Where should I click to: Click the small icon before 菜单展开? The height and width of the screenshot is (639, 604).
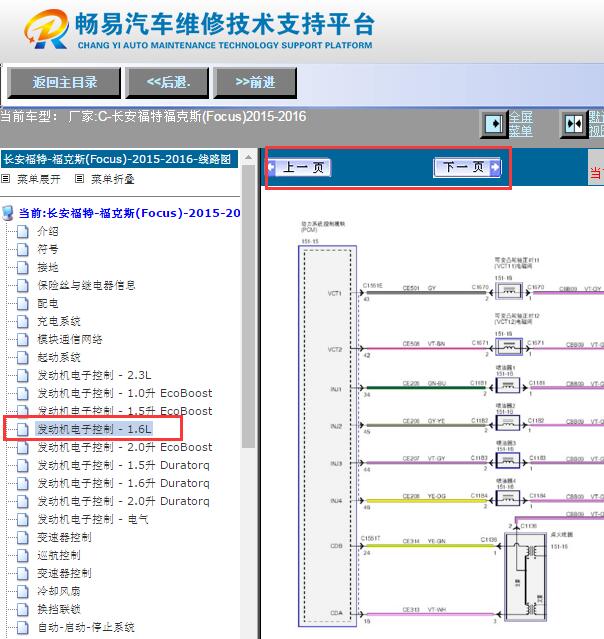pyautogui.click(x=5, y=178)
